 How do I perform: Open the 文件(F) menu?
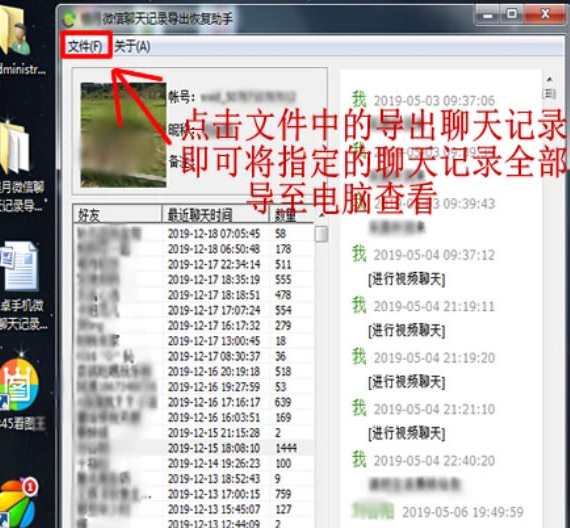click(86, 46)
